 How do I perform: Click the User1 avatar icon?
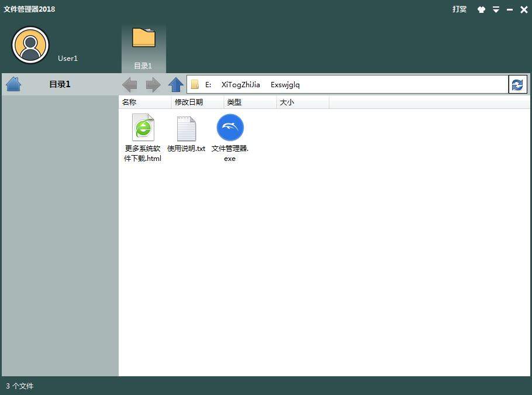point(30,45)
